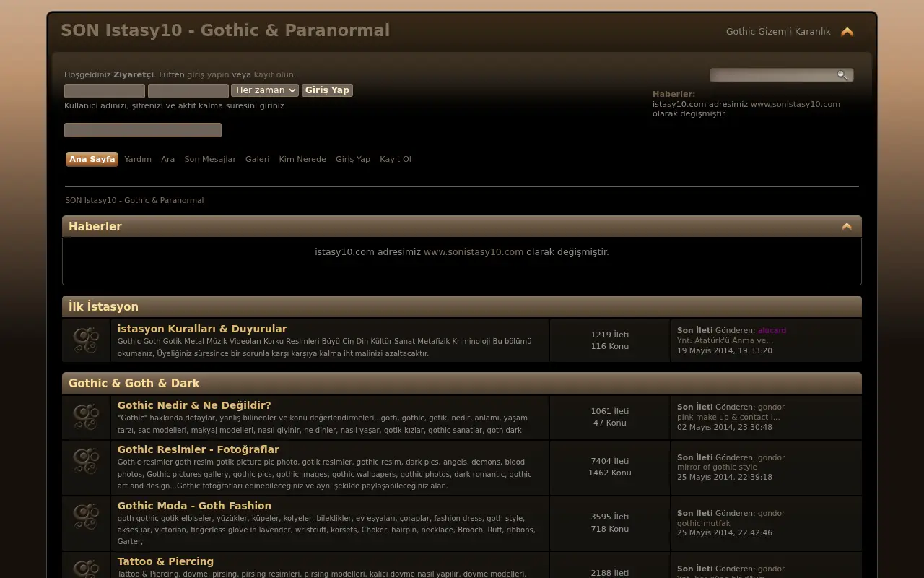Open the Kayıt Ol menu item
Image resolution: width=924 pixels, height=578 pixels.
[x=396, y=160]
